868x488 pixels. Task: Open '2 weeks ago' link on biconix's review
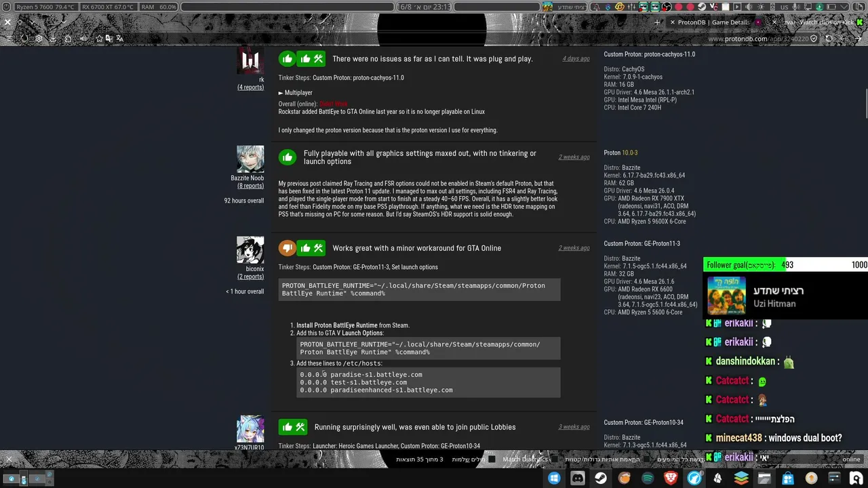click(x=574, y=248)
